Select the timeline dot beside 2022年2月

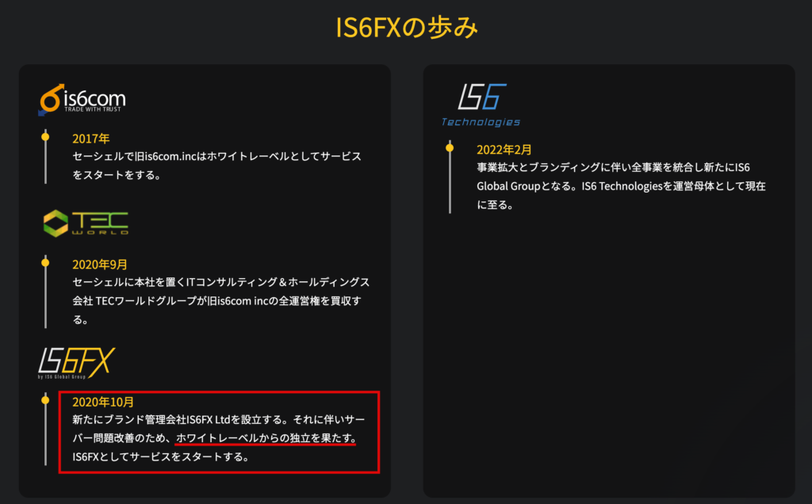pos(450,148)
